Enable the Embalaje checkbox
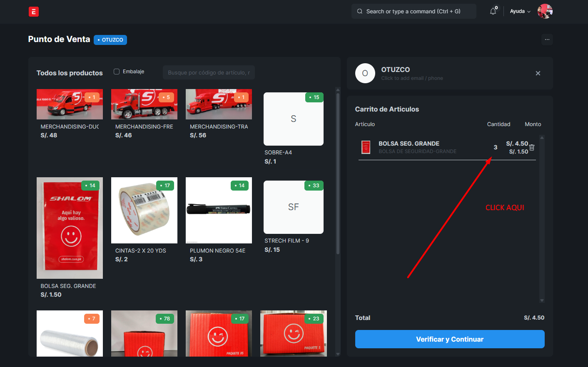The image size is (588, 367). point(117,72)
